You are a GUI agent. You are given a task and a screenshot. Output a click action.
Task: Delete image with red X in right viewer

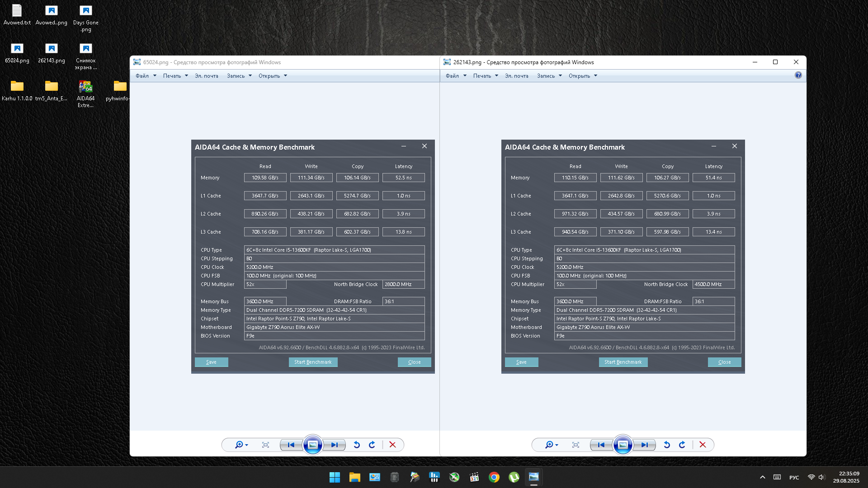click(703, 445)
